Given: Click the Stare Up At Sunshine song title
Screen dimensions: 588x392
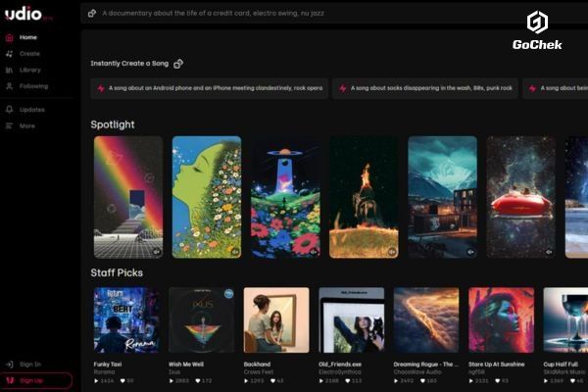Looking at the screenshot, I should (x=497, y=365).
